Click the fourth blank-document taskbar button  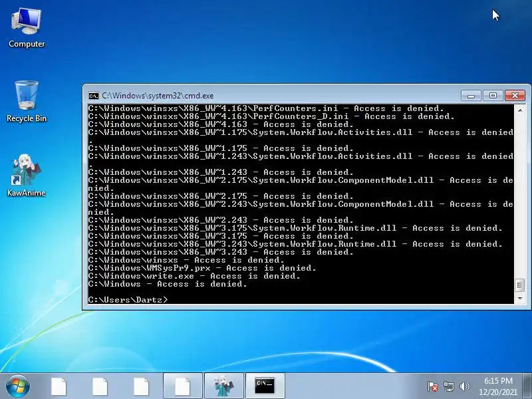pos(183,386)
